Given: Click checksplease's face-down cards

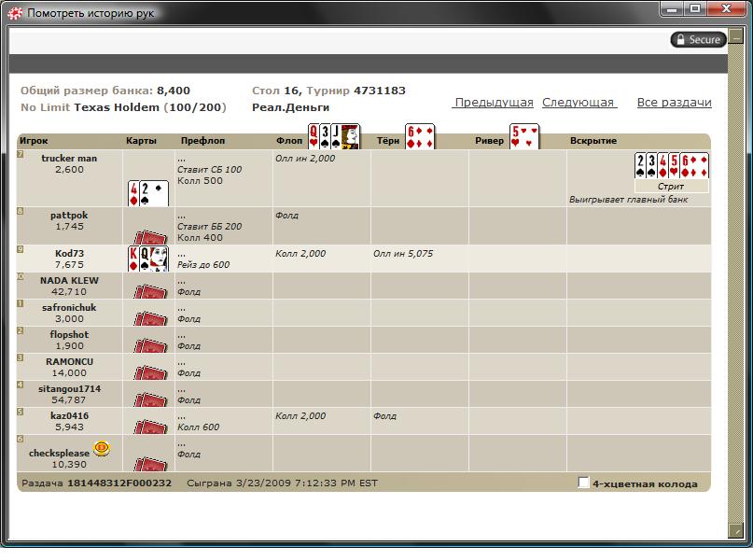Looking at the screenshot, I should coord(150,464).
